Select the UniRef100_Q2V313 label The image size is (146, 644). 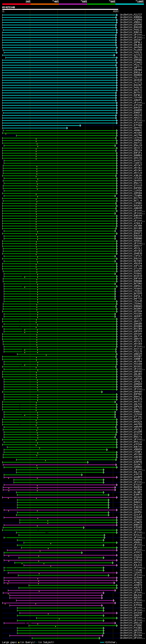[131, 55]
